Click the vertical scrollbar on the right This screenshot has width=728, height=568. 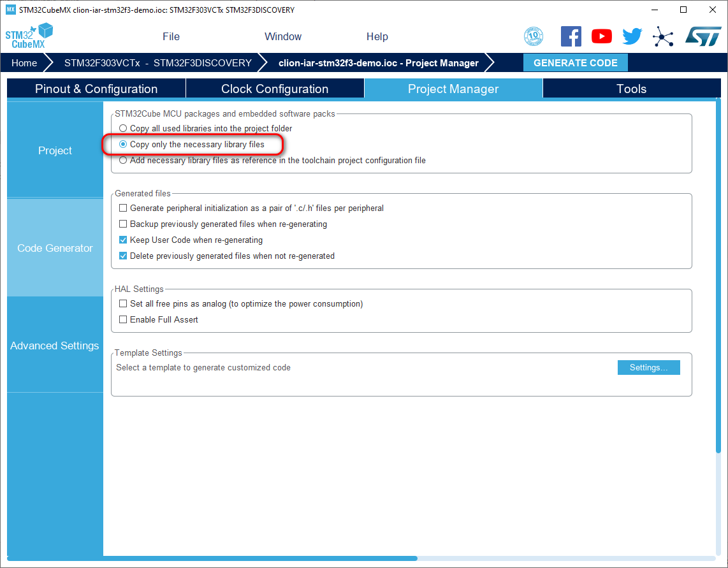(x=718, y=276)
